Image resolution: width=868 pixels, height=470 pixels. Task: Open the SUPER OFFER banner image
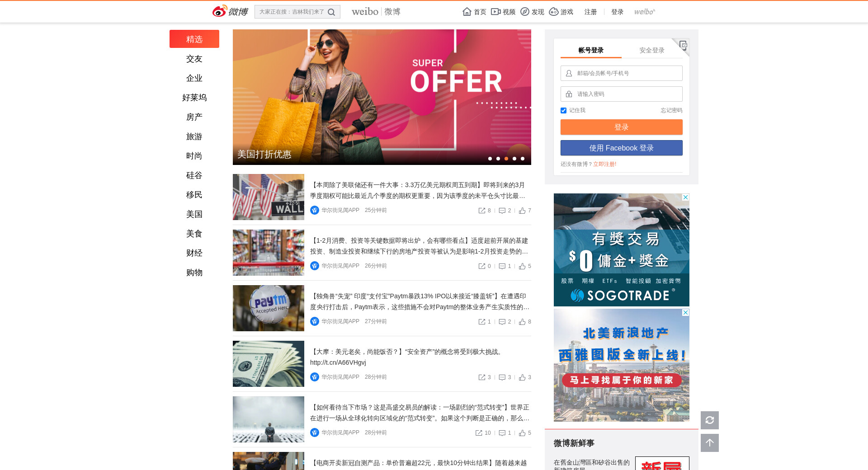click(x=382, y=97)
